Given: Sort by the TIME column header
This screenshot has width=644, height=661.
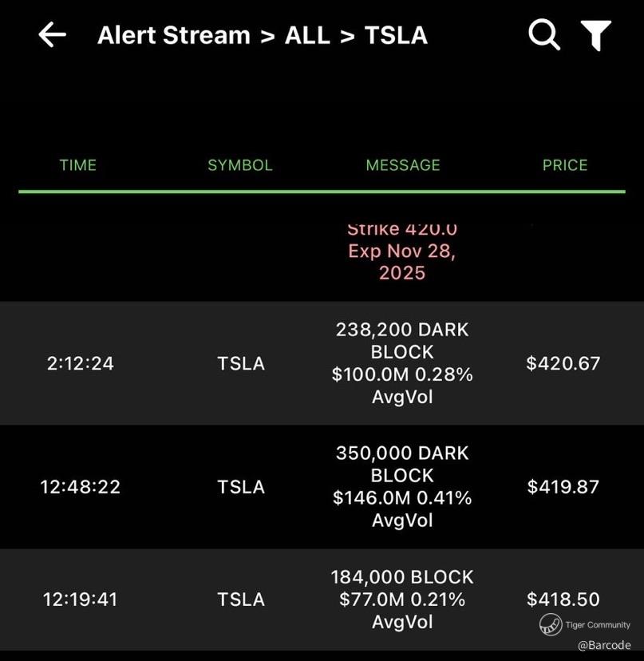Looking at the screenshot, I should (x=77, y=165).
